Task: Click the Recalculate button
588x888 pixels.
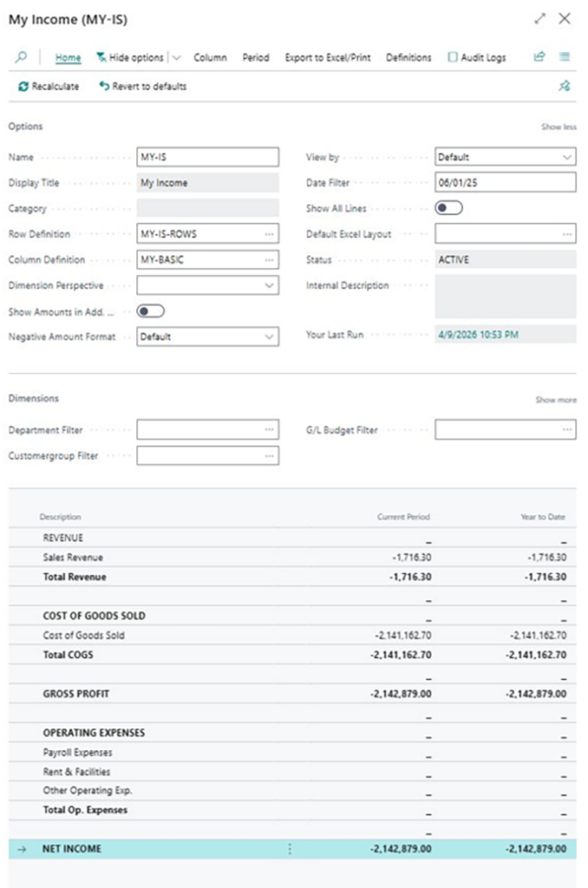Action: tap(49, 86)
